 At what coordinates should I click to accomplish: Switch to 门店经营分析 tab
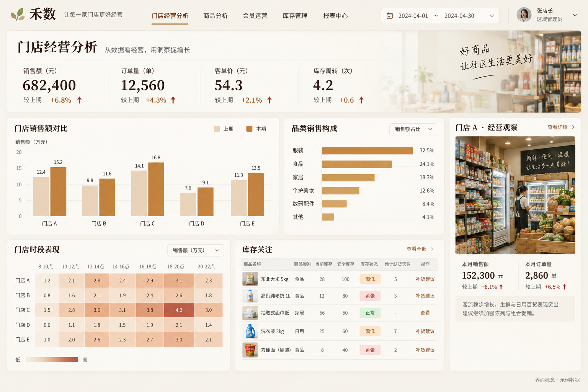[170, 16]
